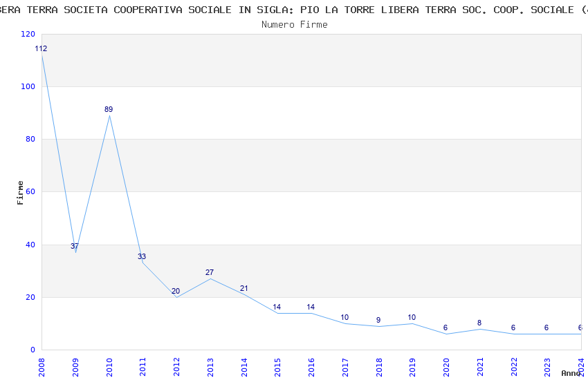Select the data label 37 for 2009
Image resolution: width=588 pixels, height=380 pixels.
[x=75, y=247]
